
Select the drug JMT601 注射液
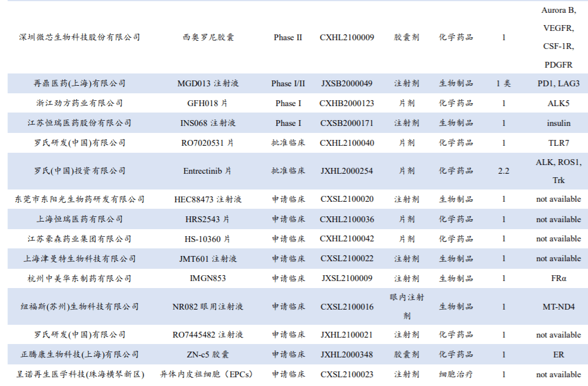tap(208, 259)
